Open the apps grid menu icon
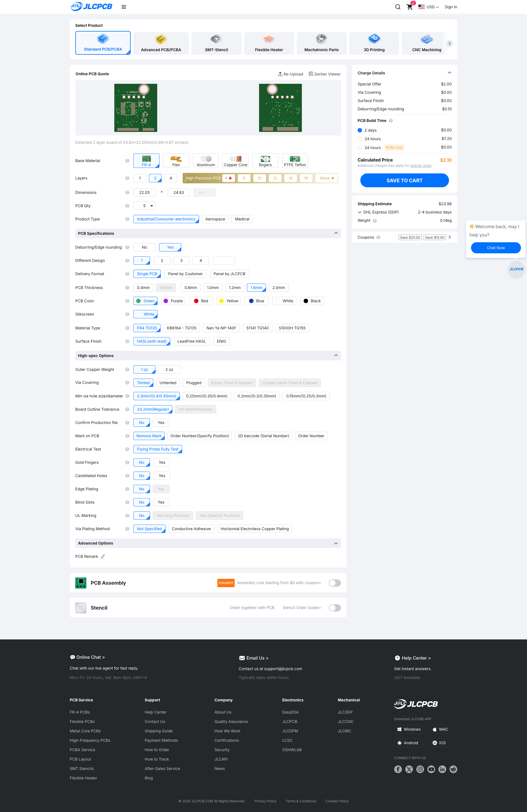 [124, 7]
